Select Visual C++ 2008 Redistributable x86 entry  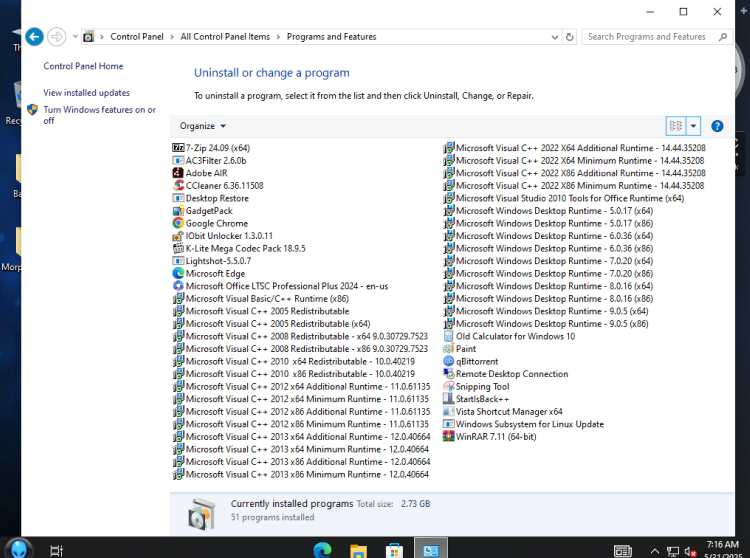300,349
